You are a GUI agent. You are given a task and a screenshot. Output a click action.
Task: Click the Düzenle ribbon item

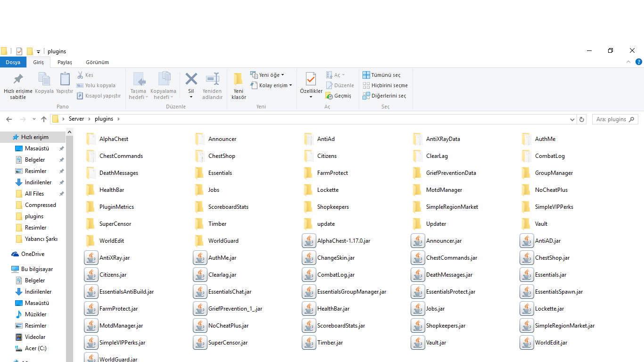340,85
